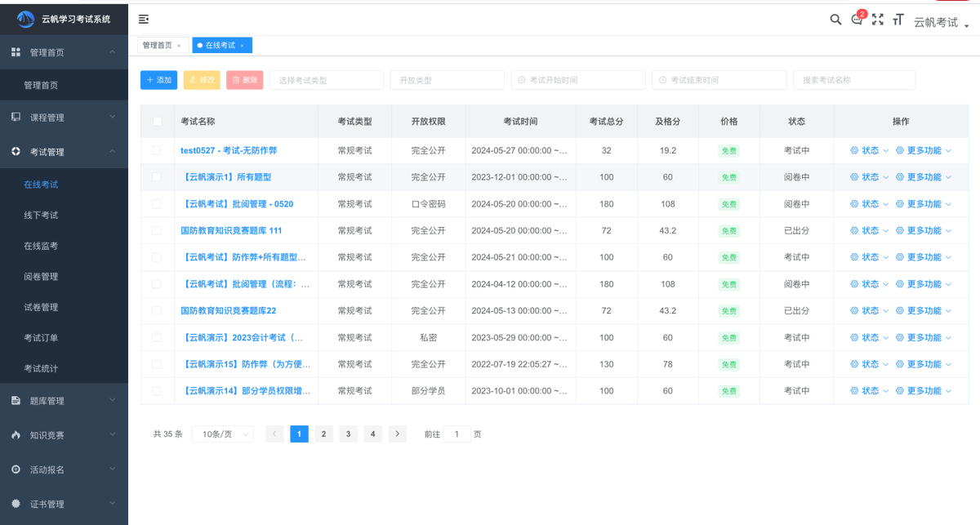980x525 pixels.
Task: Check the box for test0527 - 考试-无防作弊
Action: pos(157,150)
